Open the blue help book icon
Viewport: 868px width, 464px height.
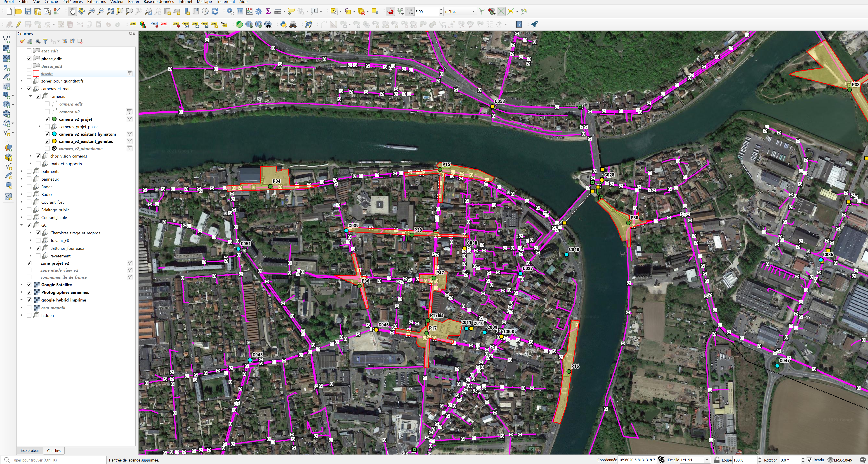click(519, 24)
